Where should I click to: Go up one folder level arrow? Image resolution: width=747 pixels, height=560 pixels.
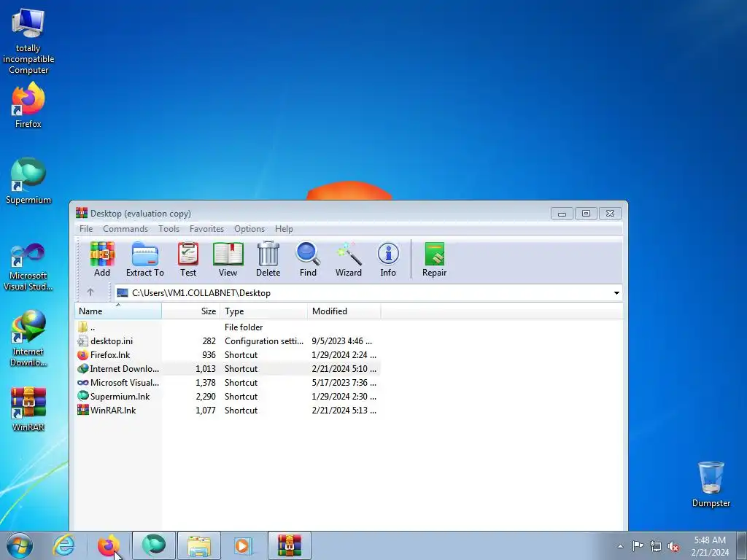click(90, 292)
